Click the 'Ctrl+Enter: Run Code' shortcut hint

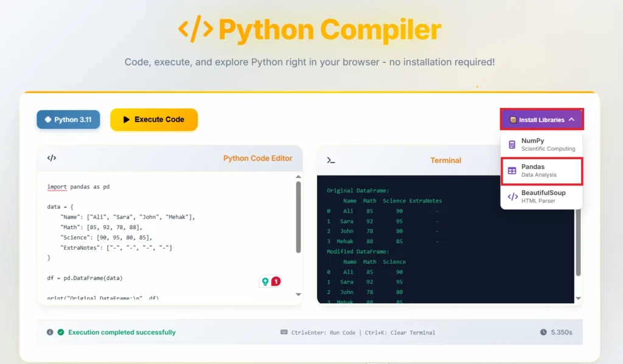[x=324, y=332]
